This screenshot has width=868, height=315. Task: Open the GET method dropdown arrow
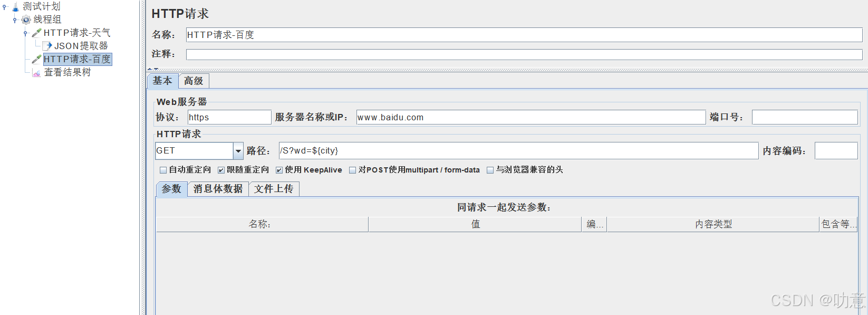[238, 151]
